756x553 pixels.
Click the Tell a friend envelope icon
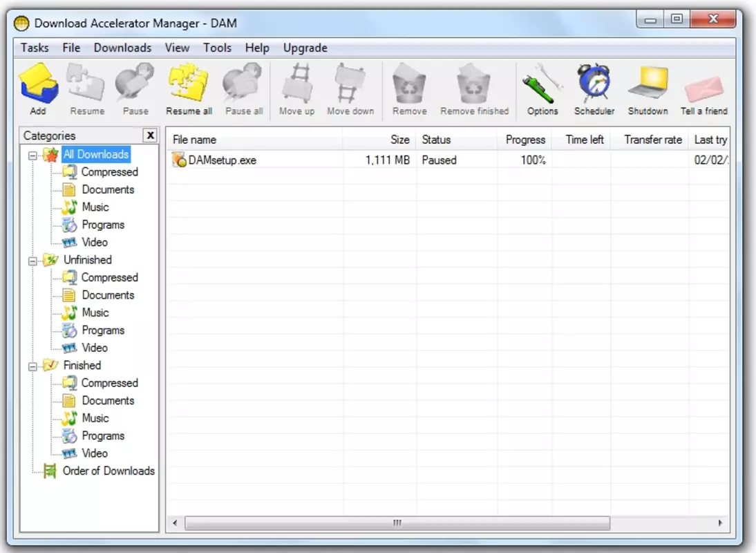[x=704, y=88]
